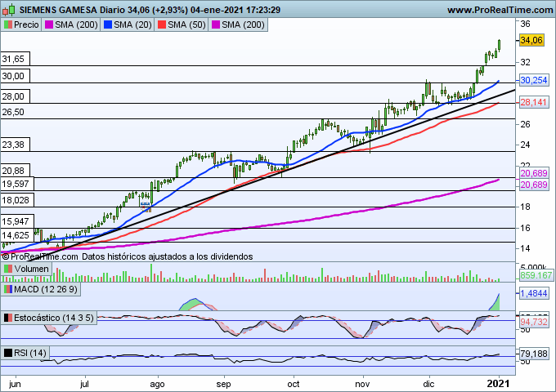The height and width of the screenshot is (392, 556).
Task: Click the ago month marker on time axis
Action: (x=157, y=384)
